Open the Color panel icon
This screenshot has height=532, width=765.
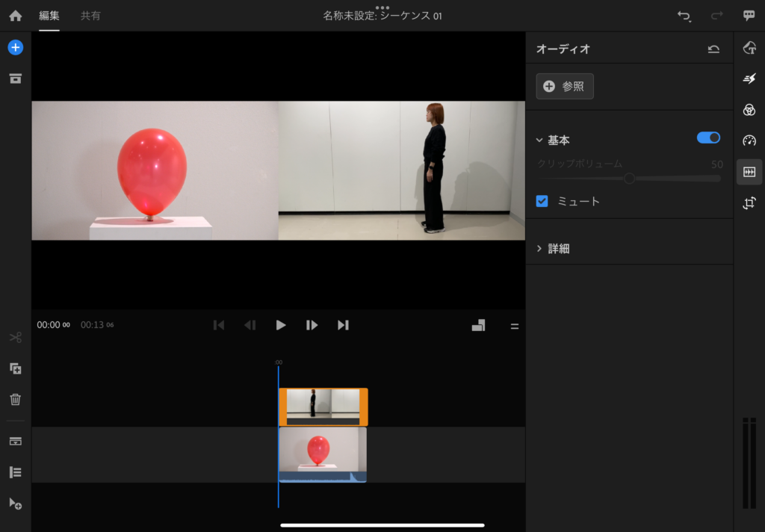(749, 110)
